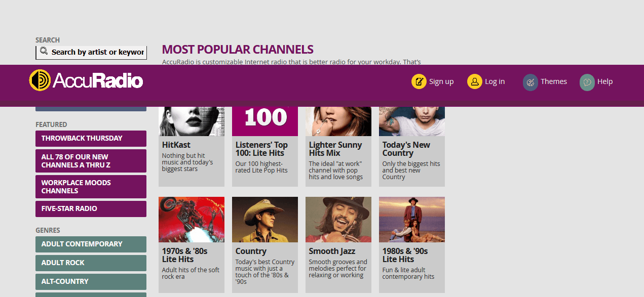Select the Smooth Jazz channel image

pos(338,220)
